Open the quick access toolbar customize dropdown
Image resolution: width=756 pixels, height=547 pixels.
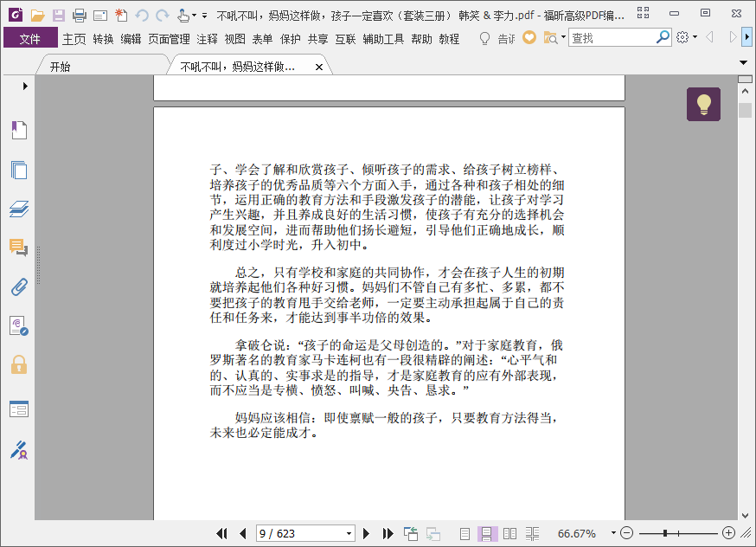[x=204, y=16]
